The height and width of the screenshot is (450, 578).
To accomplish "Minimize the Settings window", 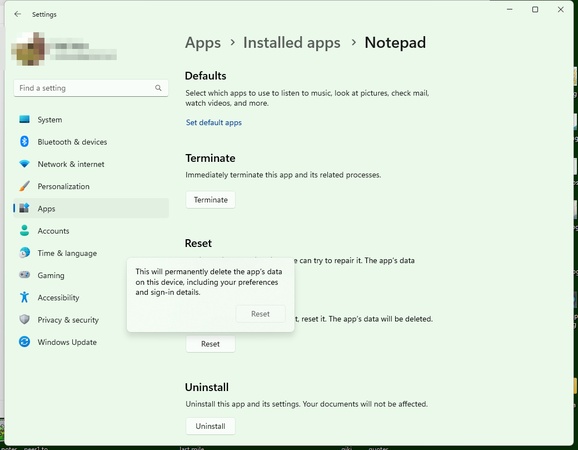I will [x=510, y=10].
